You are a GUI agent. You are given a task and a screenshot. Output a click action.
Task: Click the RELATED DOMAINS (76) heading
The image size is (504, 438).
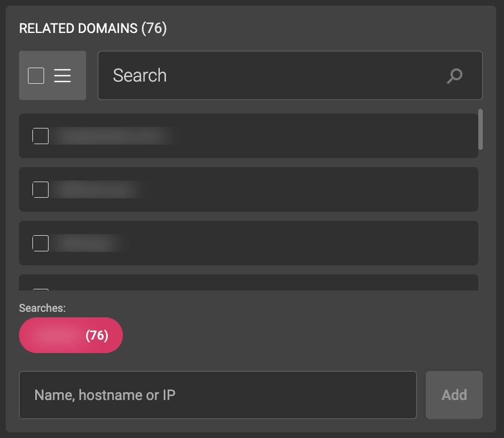pos(93,28)
